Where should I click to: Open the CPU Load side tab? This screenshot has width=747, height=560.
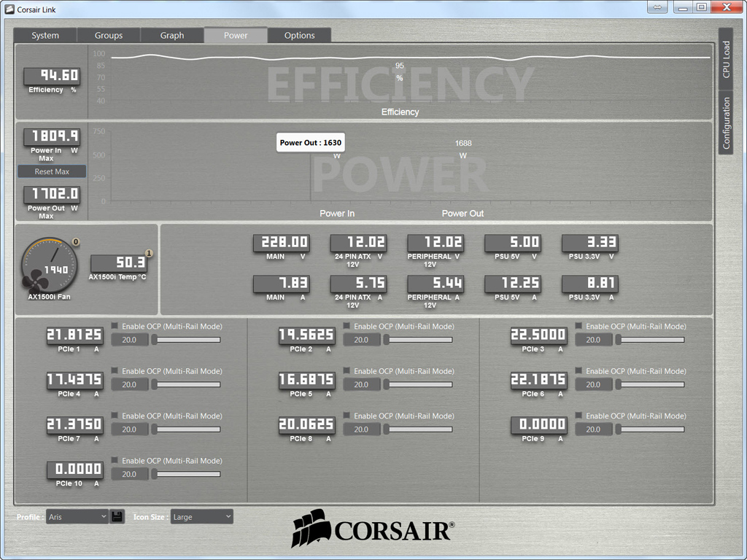[x=726, y=59]
